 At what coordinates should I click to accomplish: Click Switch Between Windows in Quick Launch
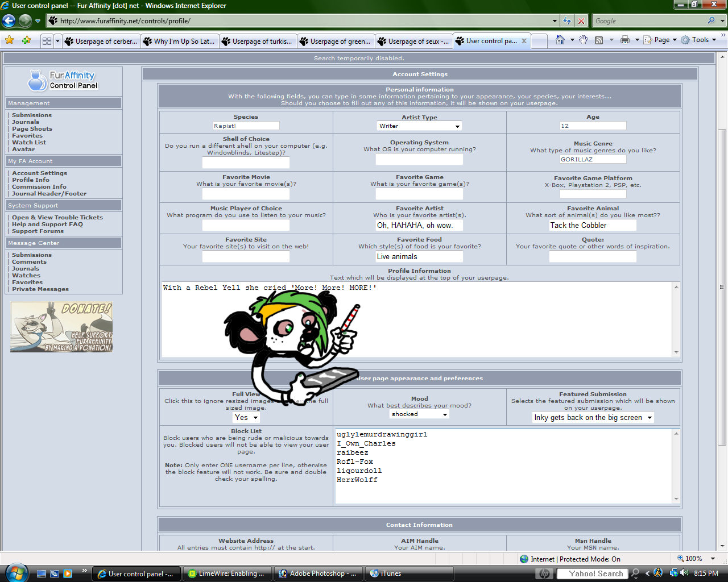tap(55, 573)
